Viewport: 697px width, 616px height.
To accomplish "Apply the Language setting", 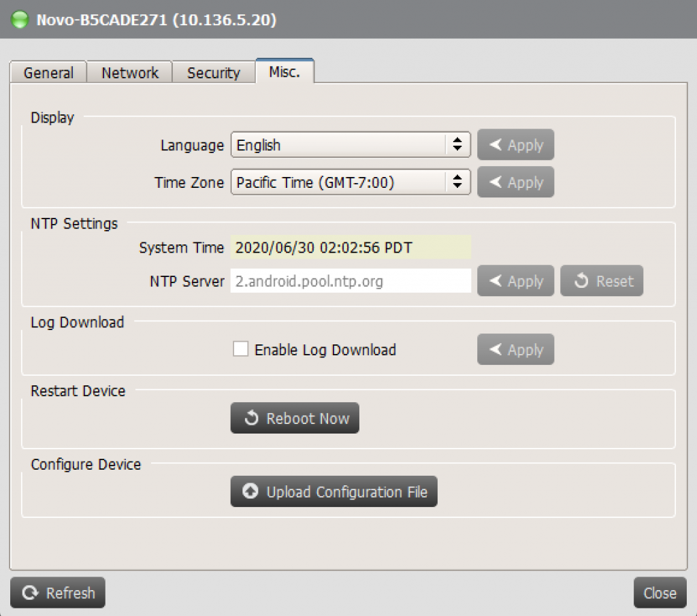I will click(516, 144).
